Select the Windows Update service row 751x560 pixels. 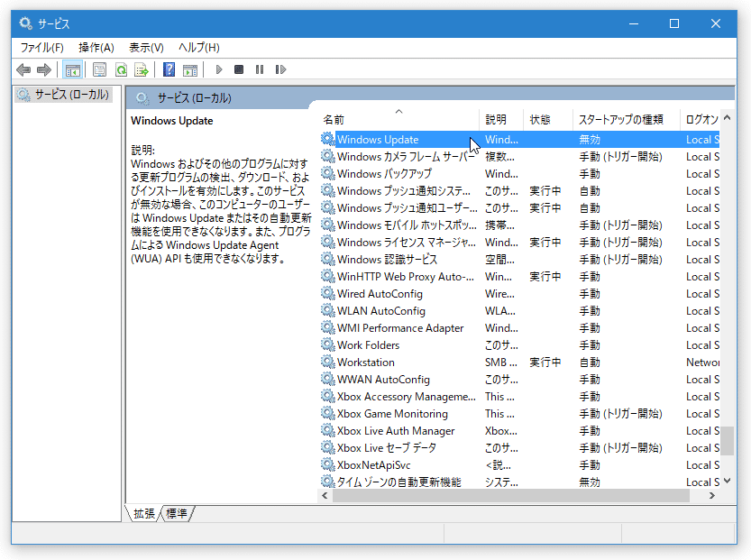coord(519,140)
